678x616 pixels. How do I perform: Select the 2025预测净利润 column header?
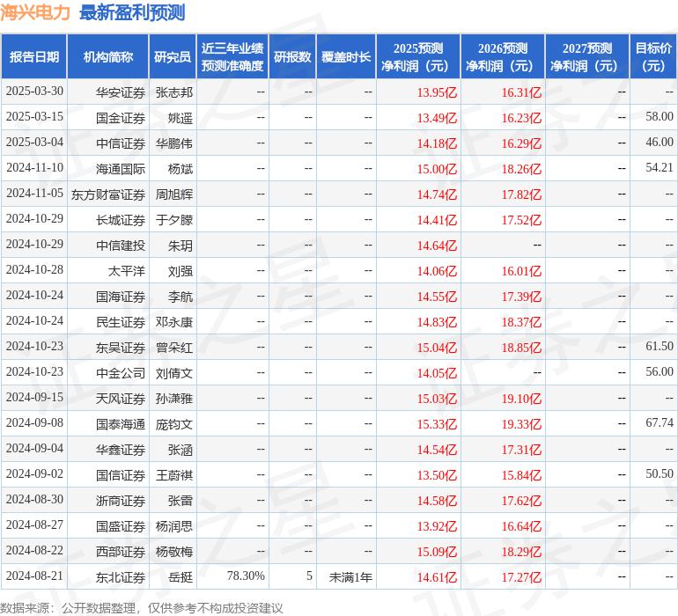tap(418, 56)
